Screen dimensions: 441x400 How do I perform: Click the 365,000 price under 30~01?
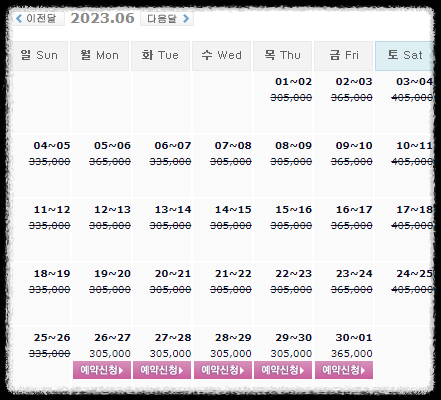click(352, 353)
